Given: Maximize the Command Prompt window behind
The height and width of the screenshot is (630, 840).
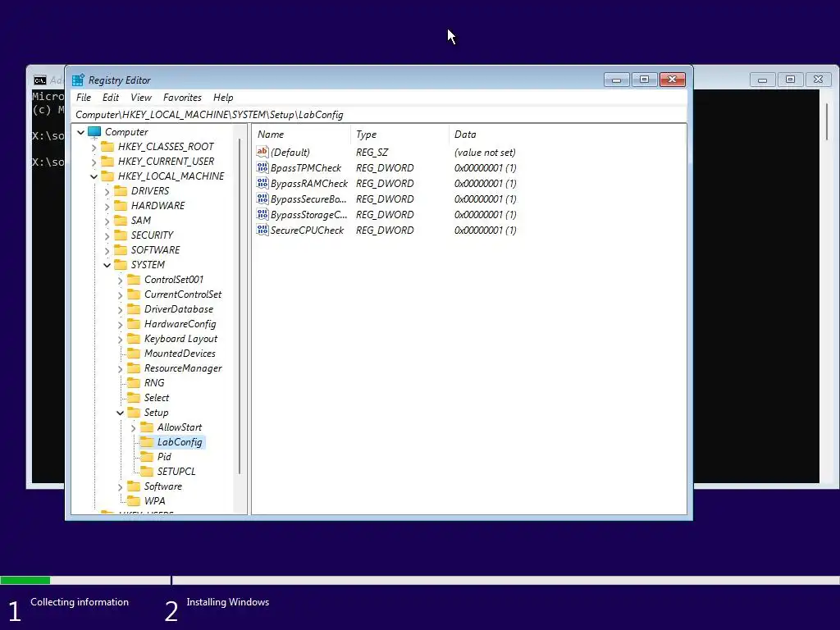Looking at the screenshot, I should click(790, 80).
